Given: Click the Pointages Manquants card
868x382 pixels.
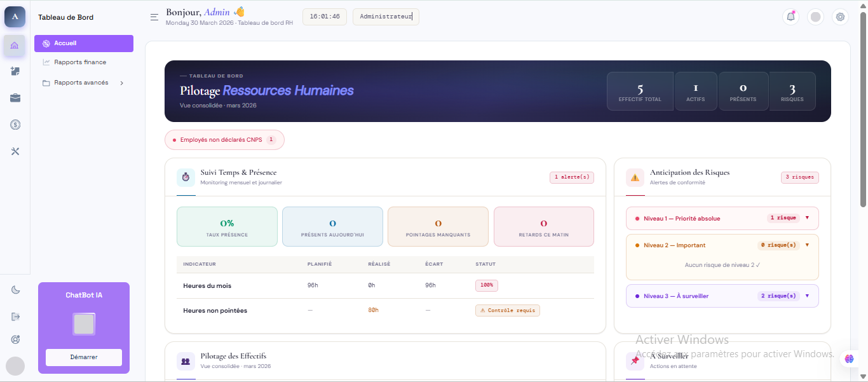Looking at the screenshot, I should coord(438,226).
